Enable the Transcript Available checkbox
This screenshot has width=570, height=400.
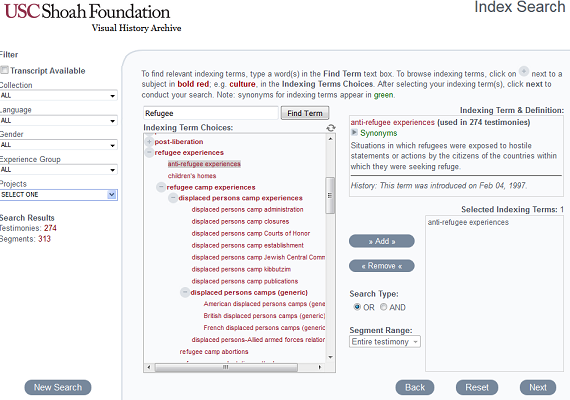5,70
